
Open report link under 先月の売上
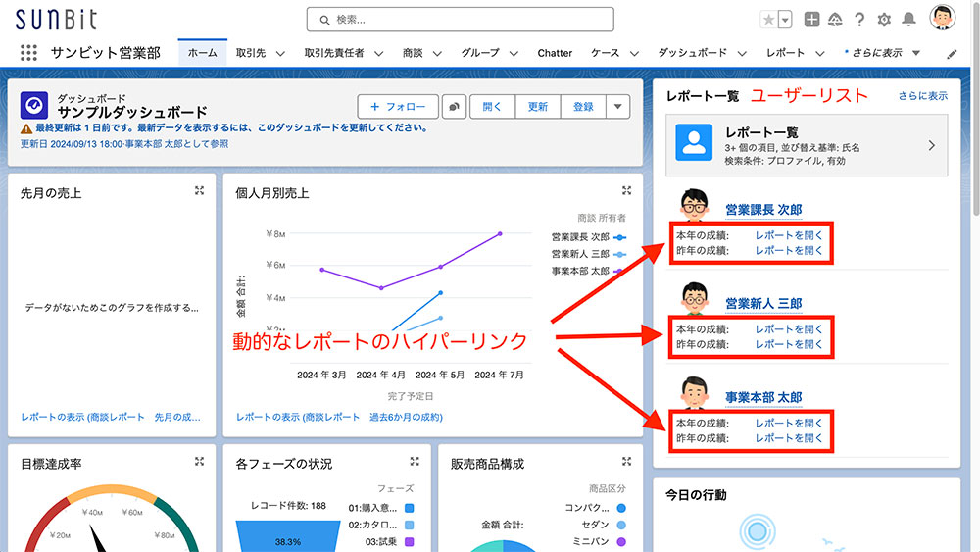point(111,417)
